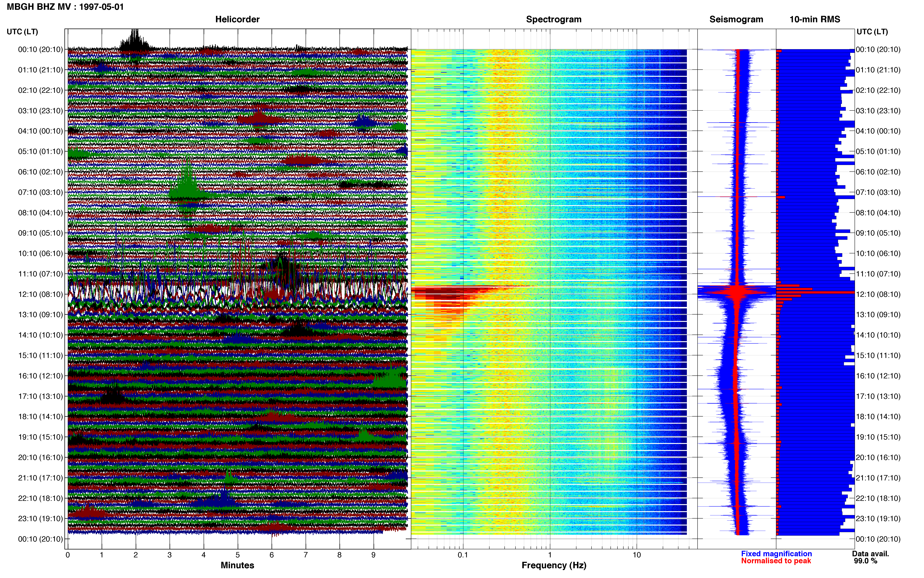This screenshot has width=924, height=578.
Task: Click the 0 tick on the Minutes axis
Action: [68, 555]
